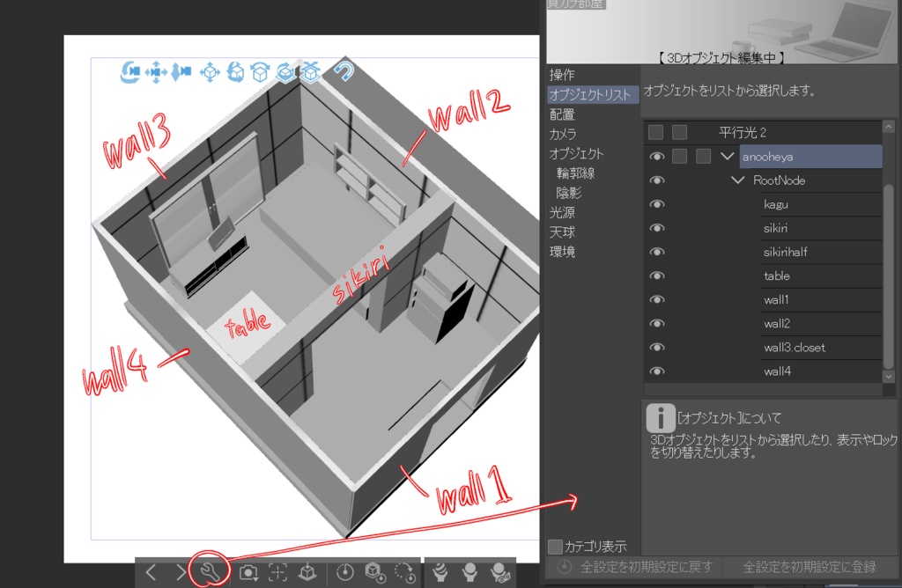Click the hand holding striped sphere icon
902x588 pixels.
[440, 572]
